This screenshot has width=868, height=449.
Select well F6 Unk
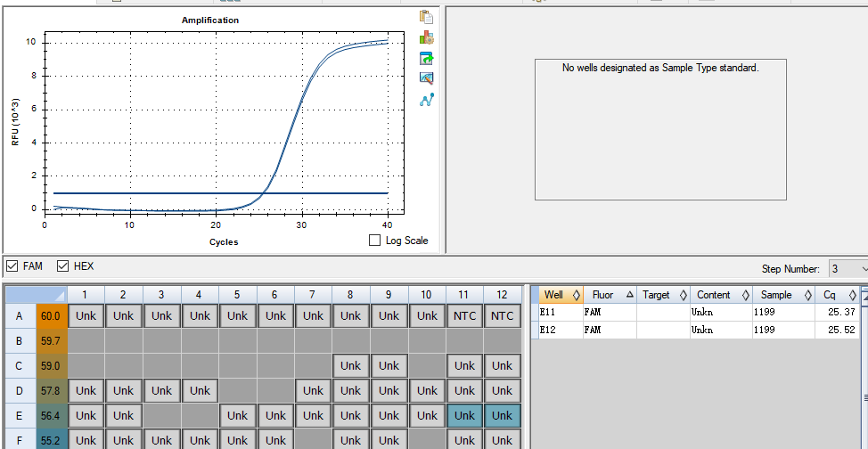pos(275,441)
